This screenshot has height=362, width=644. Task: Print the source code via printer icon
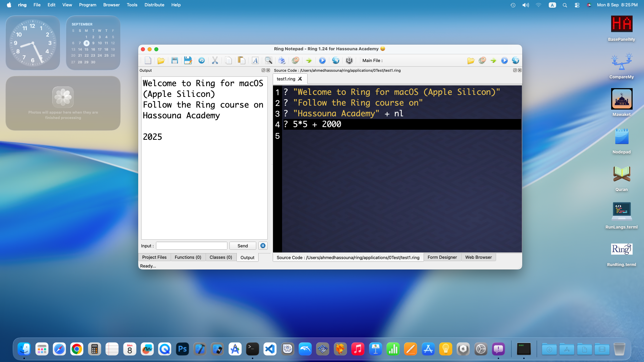[281, 60]
